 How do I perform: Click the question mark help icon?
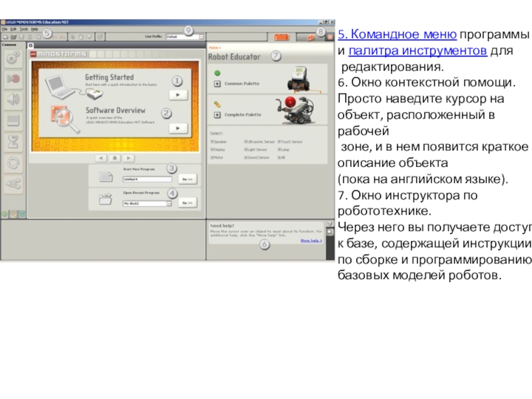click(330, 224)
